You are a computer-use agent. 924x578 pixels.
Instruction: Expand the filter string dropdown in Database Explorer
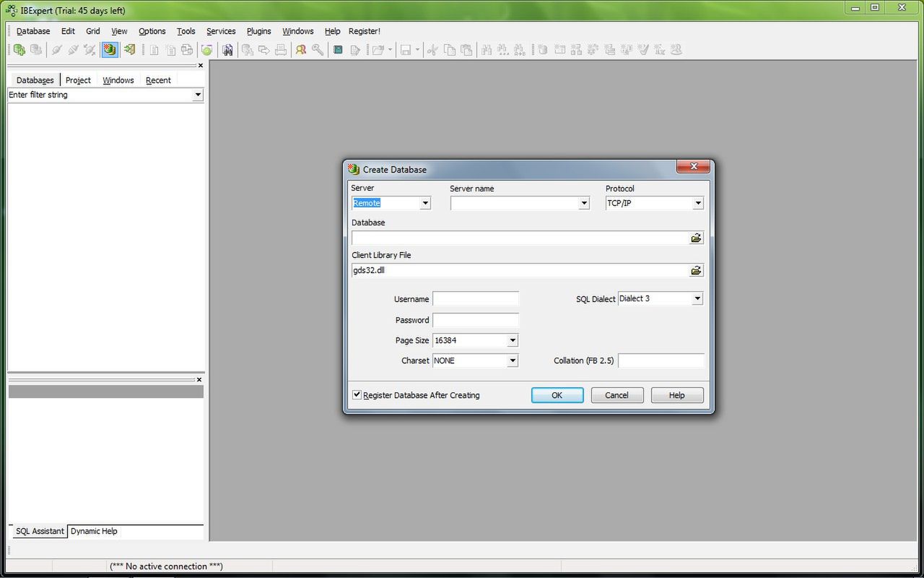click(x=198, y=95)
